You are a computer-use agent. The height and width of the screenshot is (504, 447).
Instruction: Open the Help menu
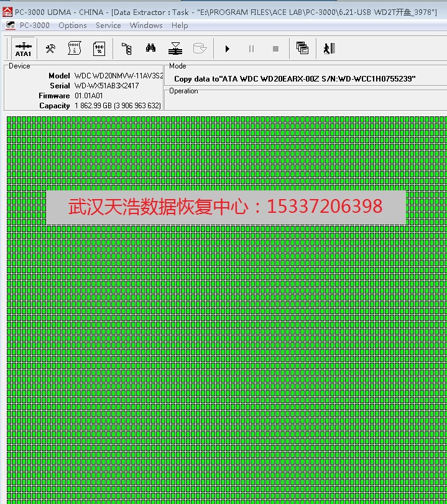pyautogui.click(x=180, y=26)
